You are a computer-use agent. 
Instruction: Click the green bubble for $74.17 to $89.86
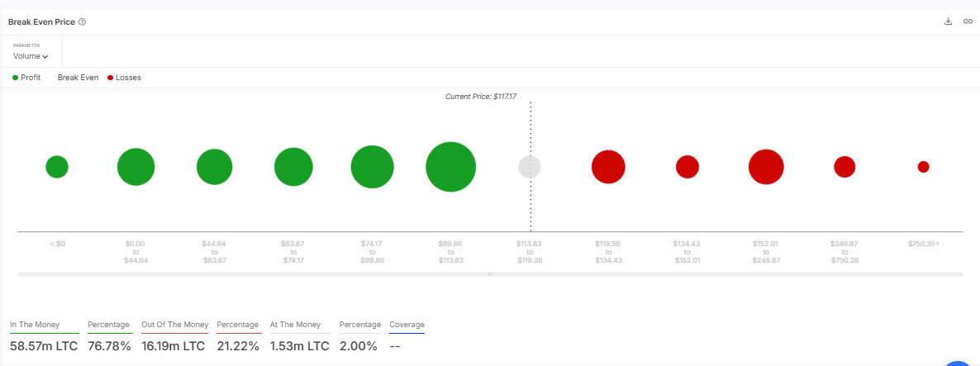(372, 167)
